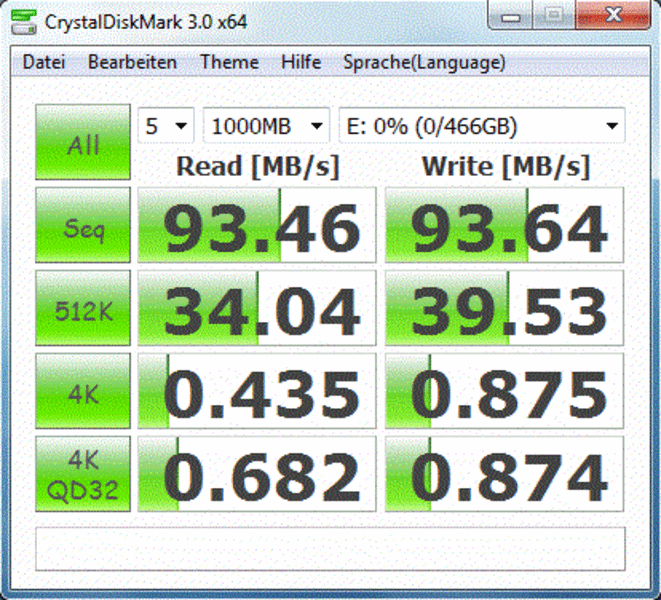Click the 4K read result 0.435
This screenshot has width=661, height=600.
point(257,391)
